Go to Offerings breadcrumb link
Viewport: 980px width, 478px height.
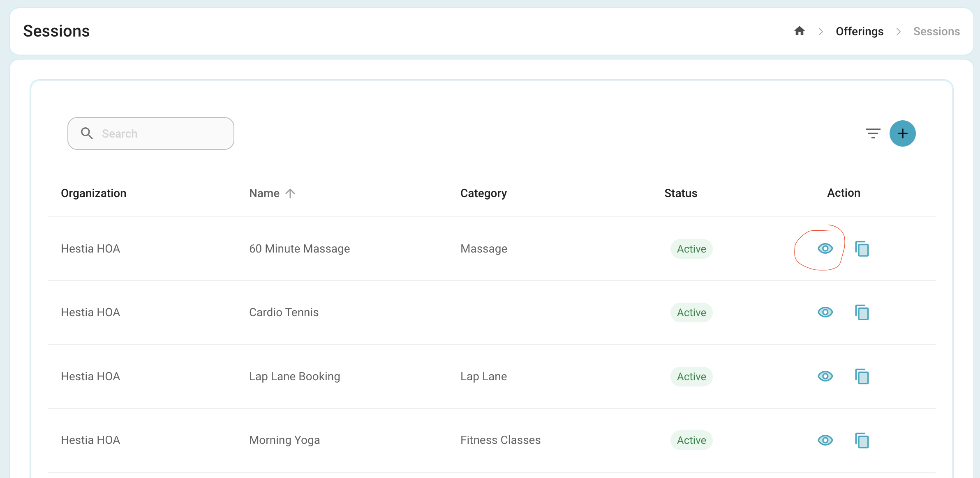click(860, 31)
